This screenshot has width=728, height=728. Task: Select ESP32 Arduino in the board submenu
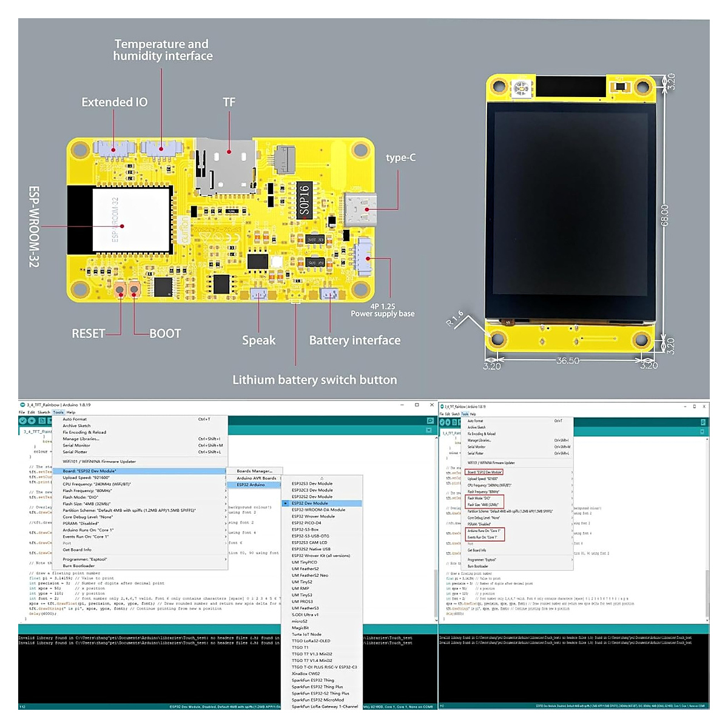click(x=254, y=485)
